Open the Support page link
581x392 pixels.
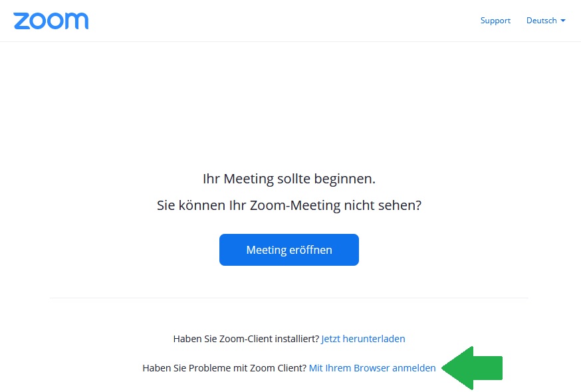[495, 21]
